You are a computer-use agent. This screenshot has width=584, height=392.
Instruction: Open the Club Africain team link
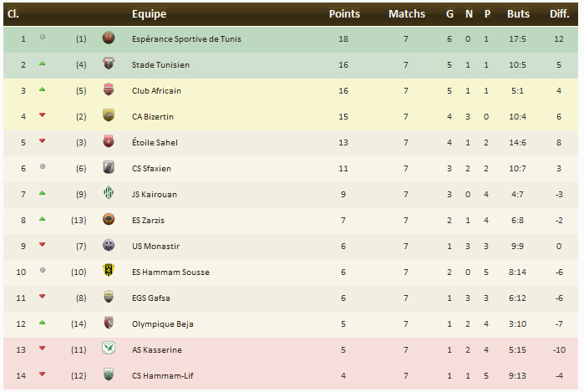[156, 90]
